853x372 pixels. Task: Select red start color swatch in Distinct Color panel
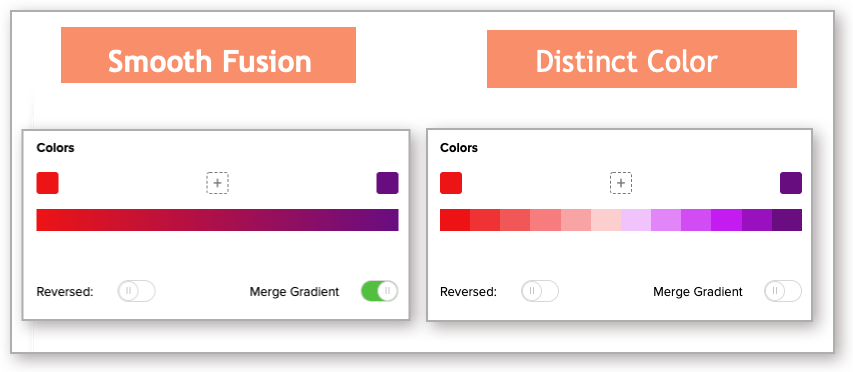pyautogui.click(x=451, y=183)
